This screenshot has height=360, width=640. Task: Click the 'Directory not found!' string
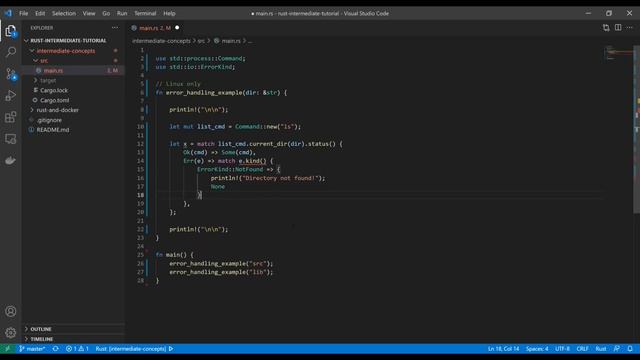tap(280, 178)
